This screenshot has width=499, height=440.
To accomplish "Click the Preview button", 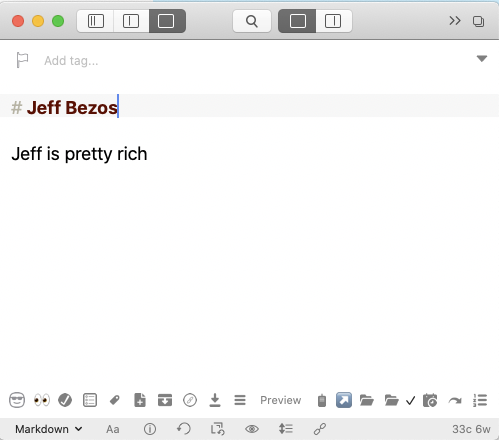I will click(281, 400).
